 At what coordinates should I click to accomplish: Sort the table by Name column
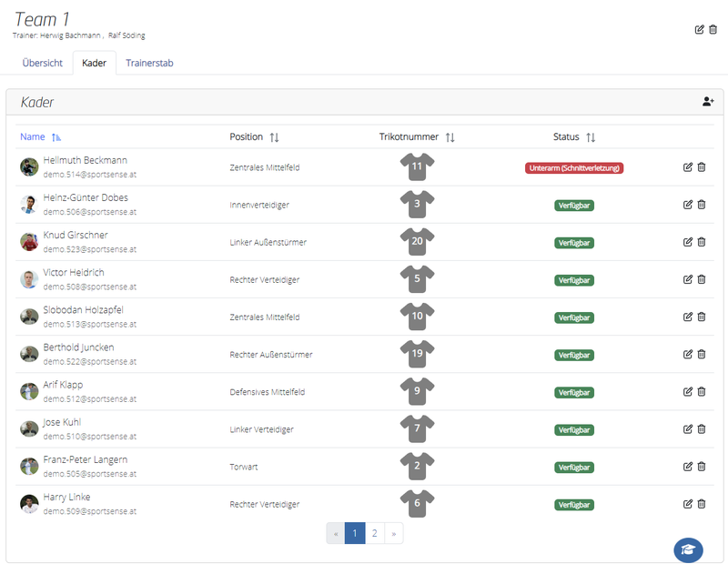[40, 136]
